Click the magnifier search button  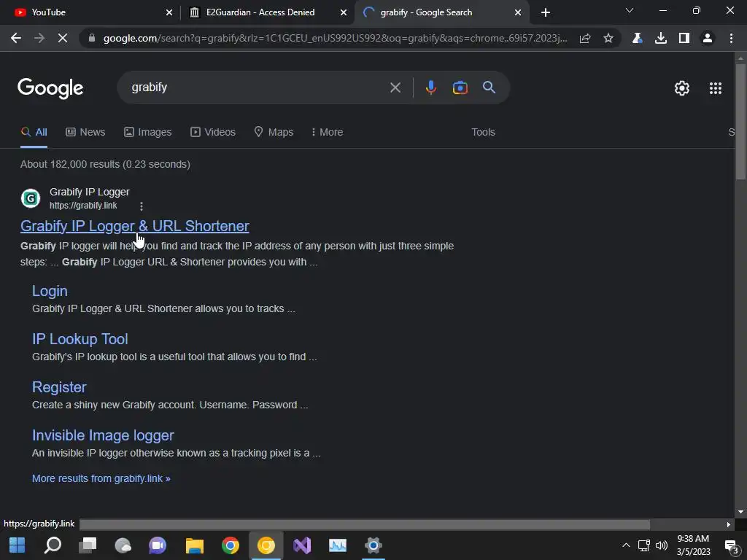click(489, 87)
